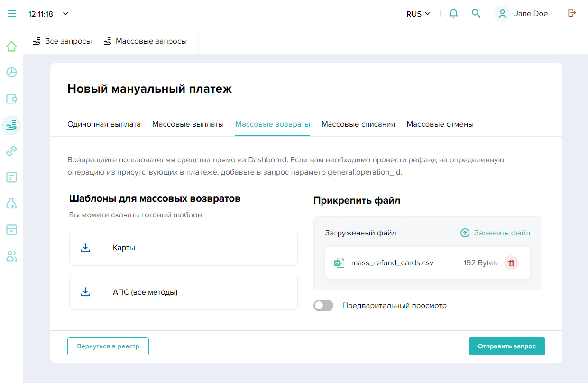Enable the Предварительный просмотр toggle

click(x=323, y=306)
